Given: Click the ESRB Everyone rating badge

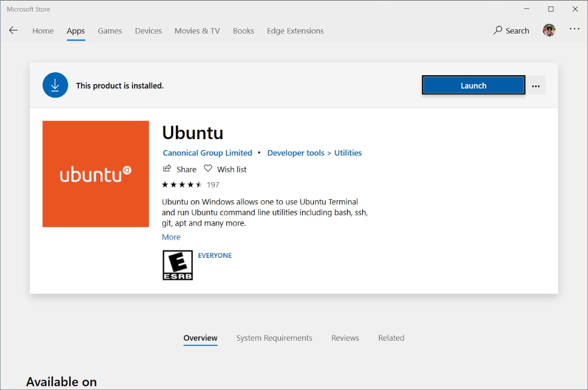Looking at the screenshot, I should 177,265.
